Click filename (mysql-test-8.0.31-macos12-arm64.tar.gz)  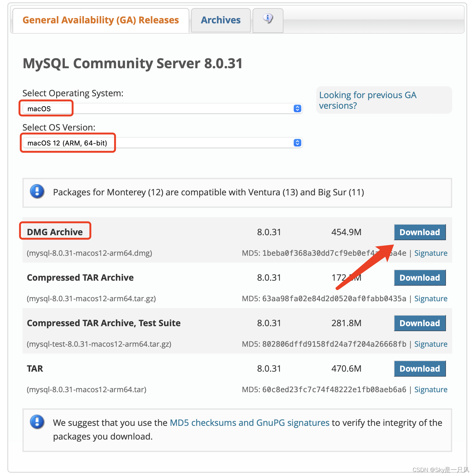click(99, 344)
